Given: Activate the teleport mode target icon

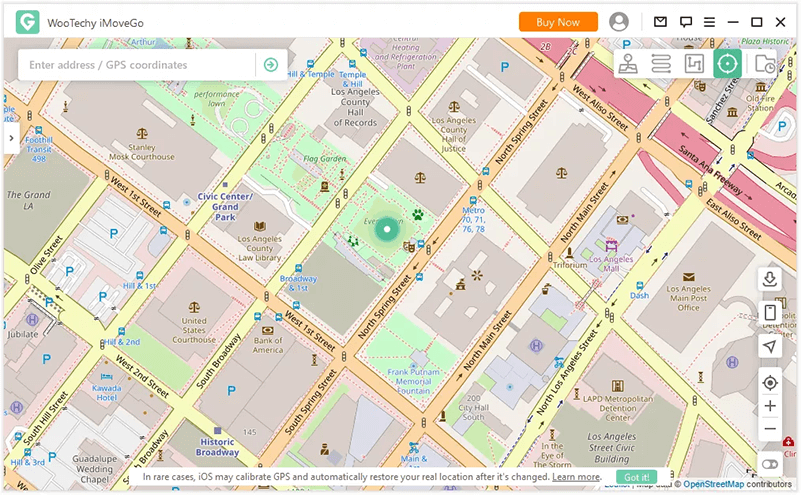Looking at the screenshot, I should coord(728,64).
